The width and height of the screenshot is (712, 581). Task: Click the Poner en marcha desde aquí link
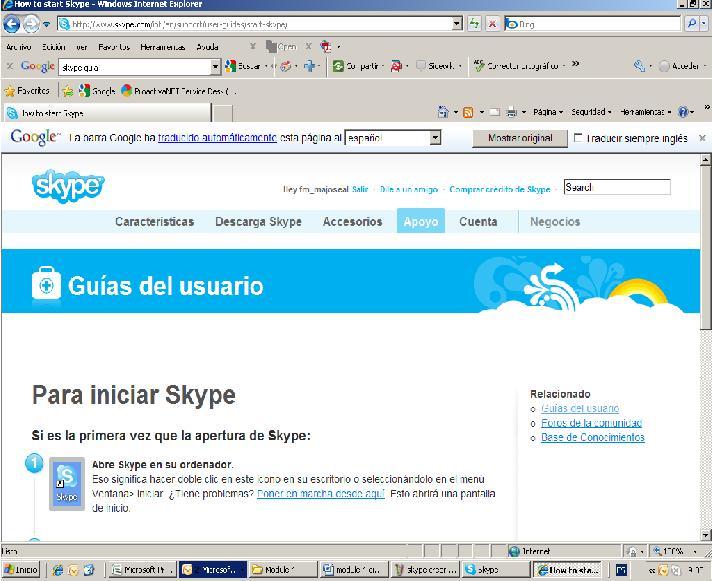tap(321, 493)
